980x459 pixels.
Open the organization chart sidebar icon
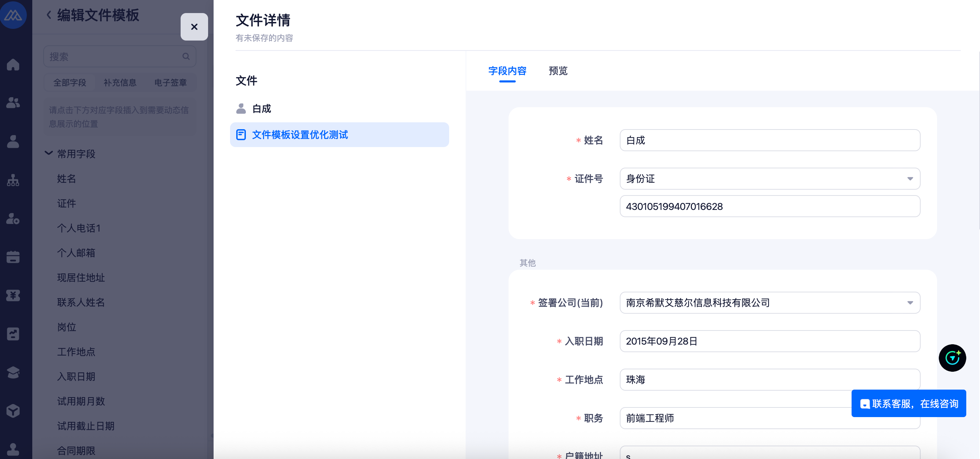tap(13, 180)
